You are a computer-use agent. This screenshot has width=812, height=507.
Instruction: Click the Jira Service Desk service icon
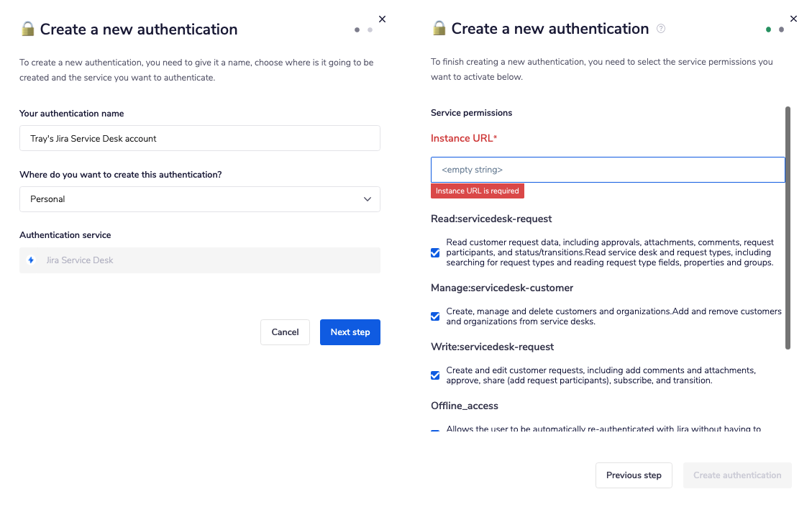tap(30, 261)
